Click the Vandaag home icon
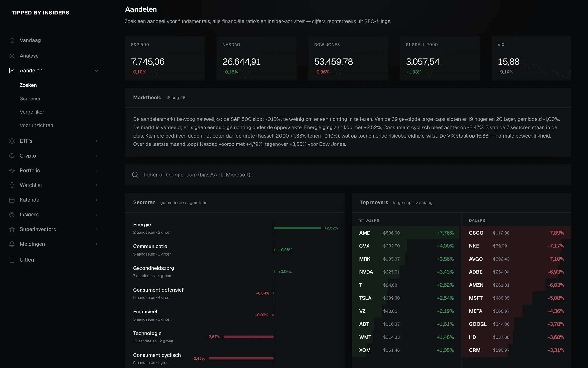This screenshot has width=588, height=368. tap(12, 40)
